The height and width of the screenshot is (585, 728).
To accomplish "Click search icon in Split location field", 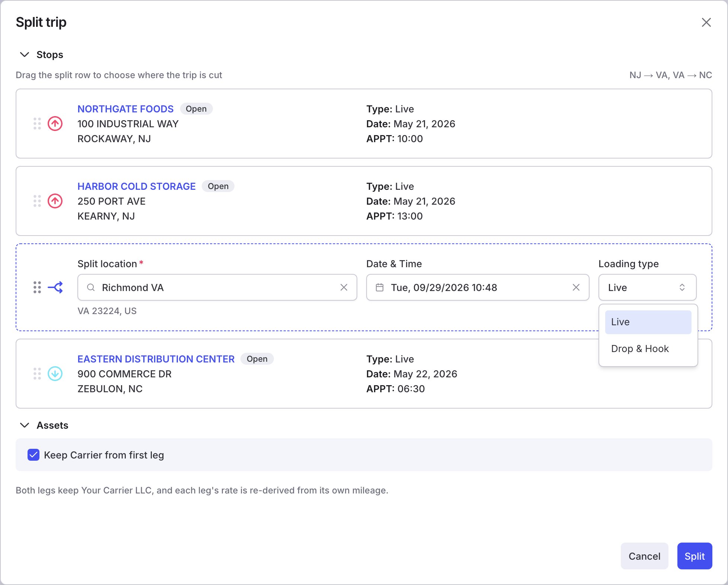I will click(x=91, y=287).
